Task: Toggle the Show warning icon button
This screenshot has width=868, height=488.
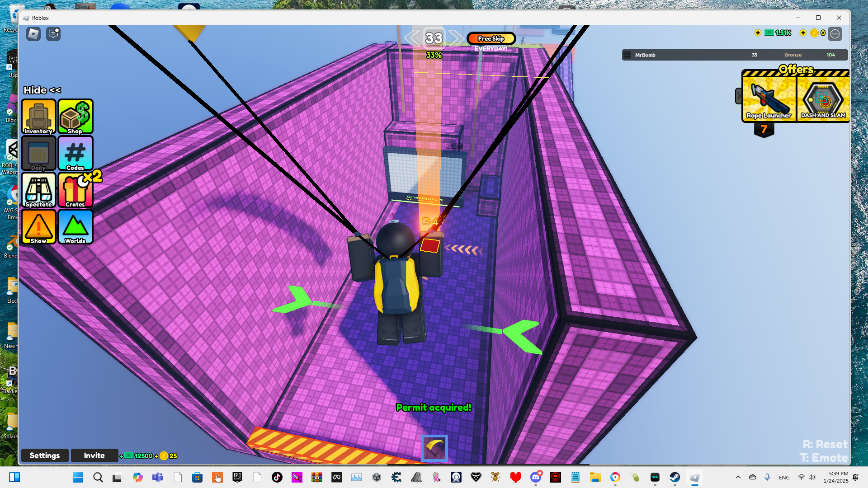Action: [x=38, y=227]
